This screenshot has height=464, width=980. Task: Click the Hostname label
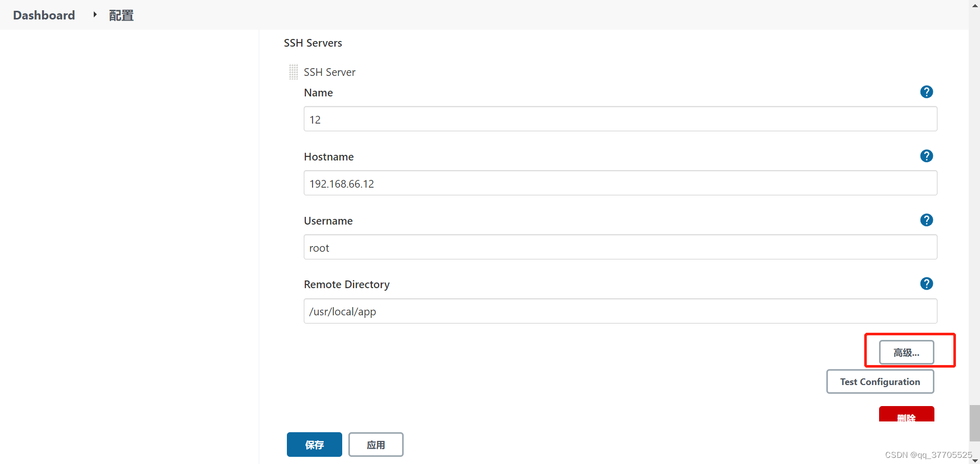329,157
